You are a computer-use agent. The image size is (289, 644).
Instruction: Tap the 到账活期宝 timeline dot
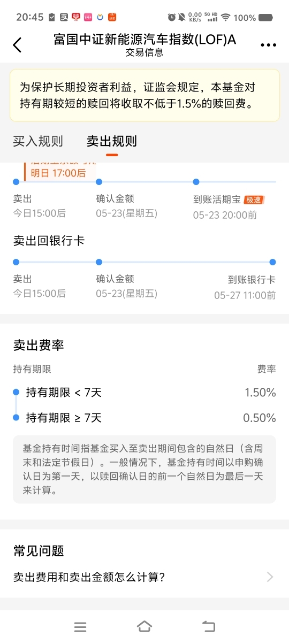(x=196, y=182)
